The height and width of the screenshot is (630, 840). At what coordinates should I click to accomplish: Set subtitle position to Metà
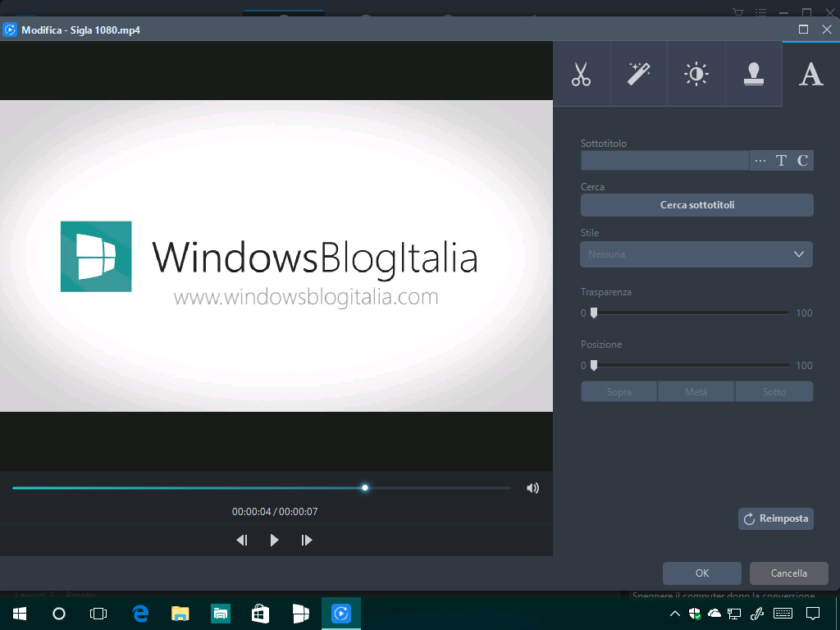(x=696, y=391)
